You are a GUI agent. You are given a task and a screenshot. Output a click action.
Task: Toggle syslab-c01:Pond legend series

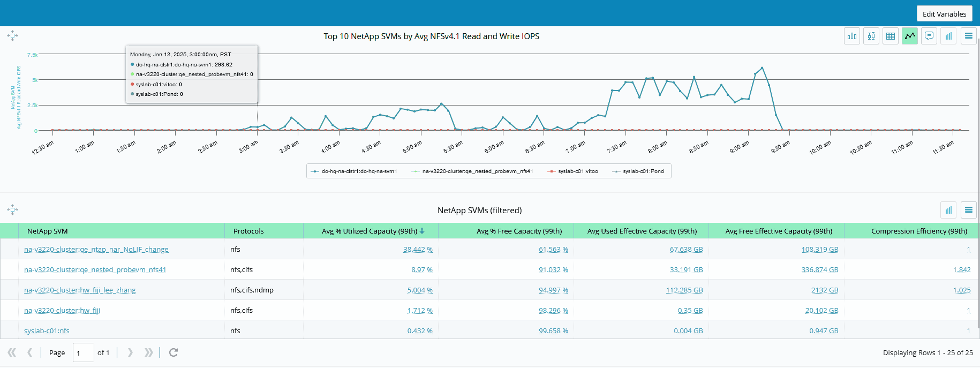(x=638, y=171)
